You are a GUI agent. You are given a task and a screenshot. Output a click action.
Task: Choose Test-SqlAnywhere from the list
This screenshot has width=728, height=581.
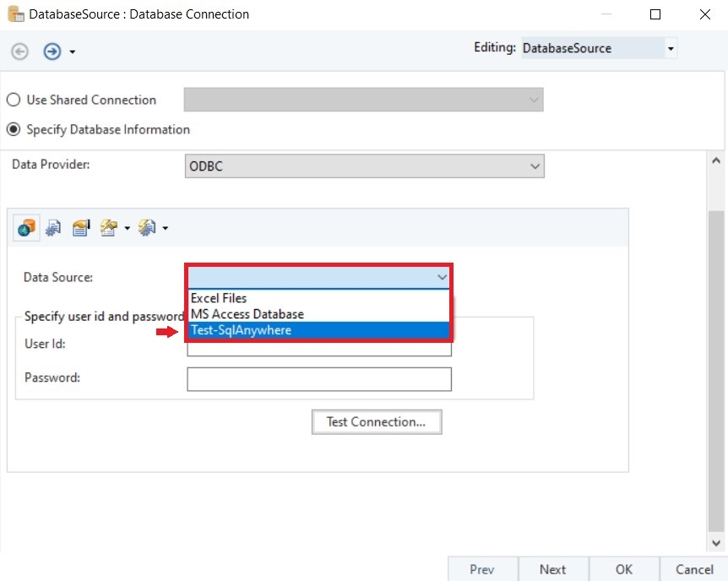click(241, 330)
